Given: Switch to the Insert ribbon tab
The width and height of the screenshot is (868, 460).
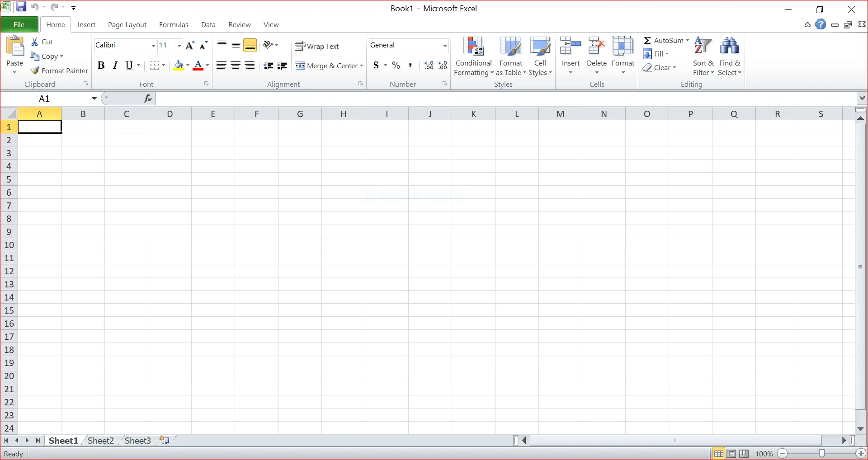Looking at the screenshot, I should click(x=86, y=24).
